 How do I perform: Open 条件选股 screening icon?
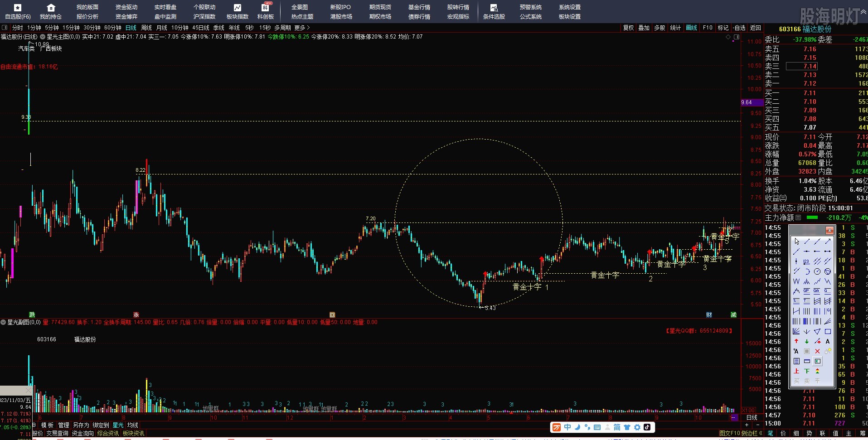[494, 8]
